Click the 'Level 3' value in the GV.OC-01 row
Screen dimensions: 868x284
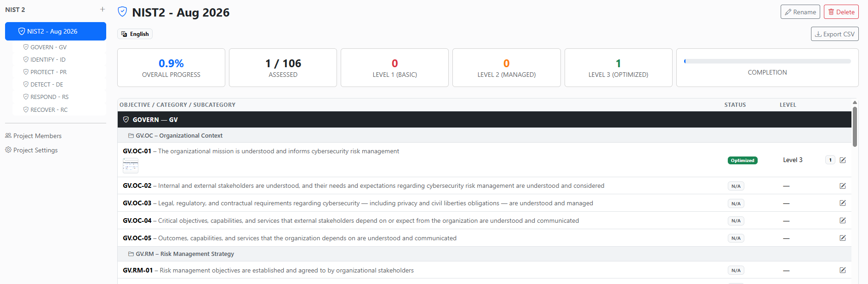(x=793, y=160)
